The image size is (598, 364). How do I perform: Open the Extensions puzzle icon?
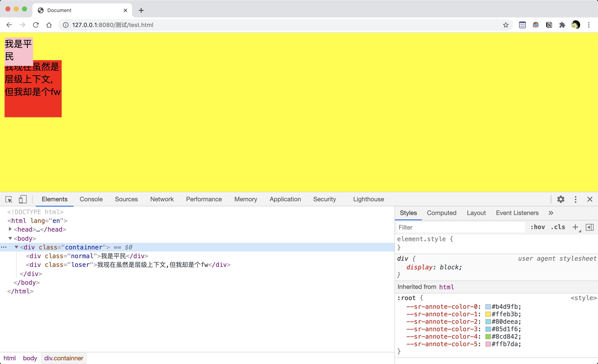click(x=562, y=25)
